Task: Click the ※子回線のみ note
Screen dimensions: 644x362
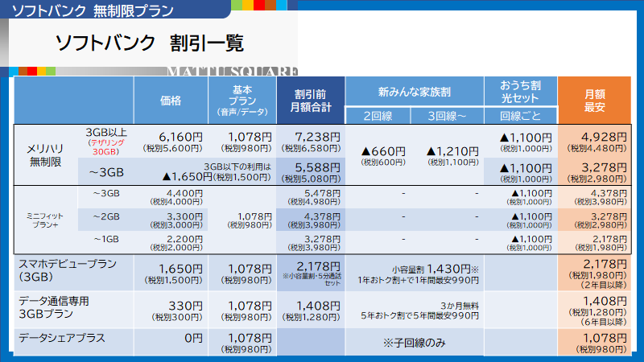Action: [415, 343]
